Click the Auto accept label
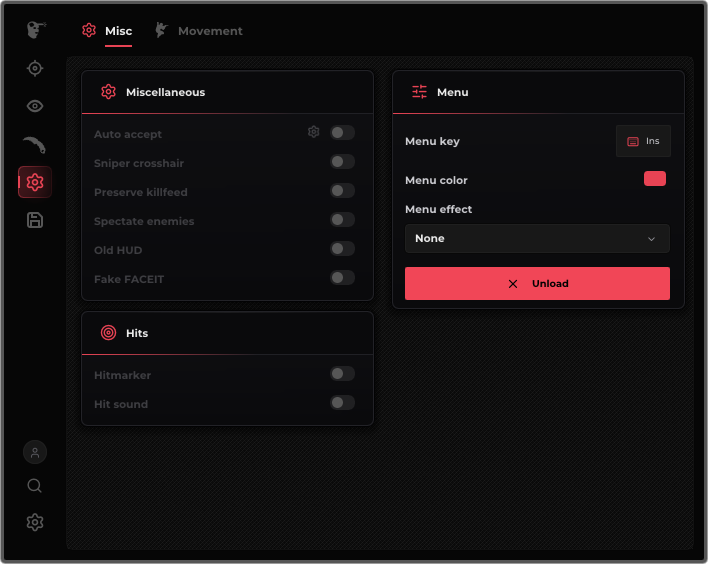708x564 pixels. point(128,135)
